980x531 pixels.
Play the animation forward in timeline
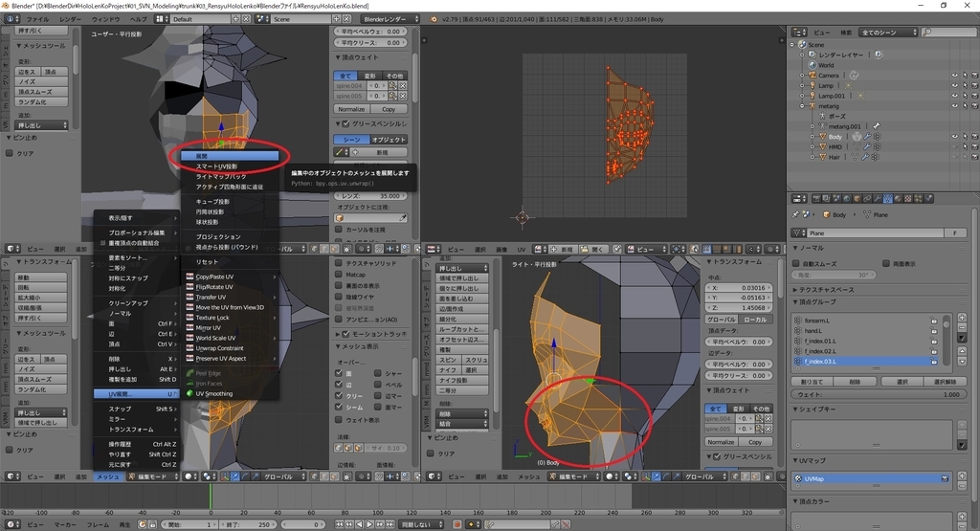[369, 524]
